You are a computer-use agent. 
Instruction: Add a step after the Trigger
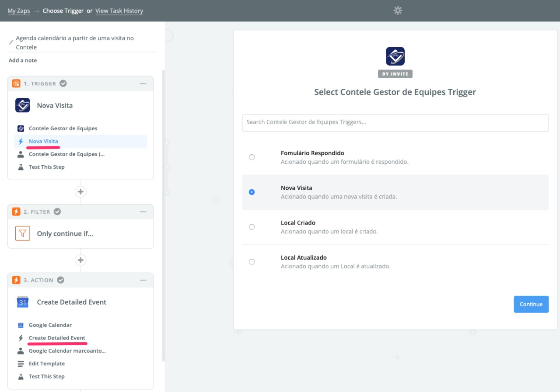(80, 192)
